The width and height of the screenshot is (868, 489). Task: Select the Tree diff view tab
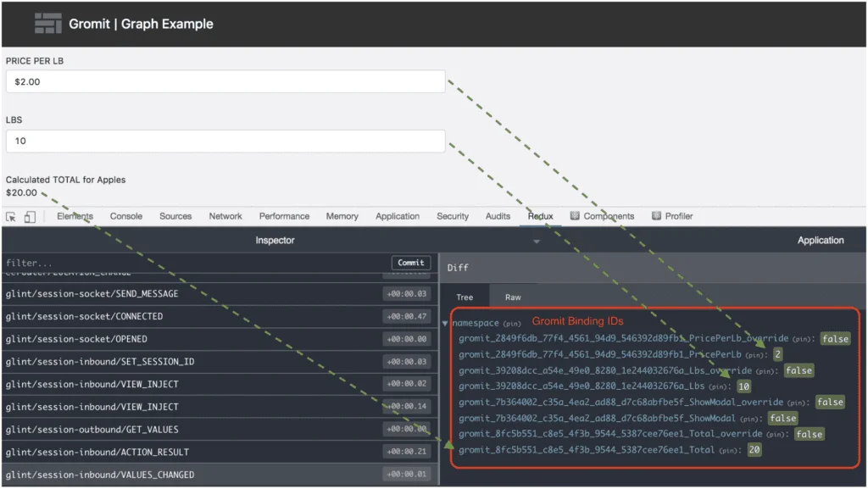(x=465, y=297)
